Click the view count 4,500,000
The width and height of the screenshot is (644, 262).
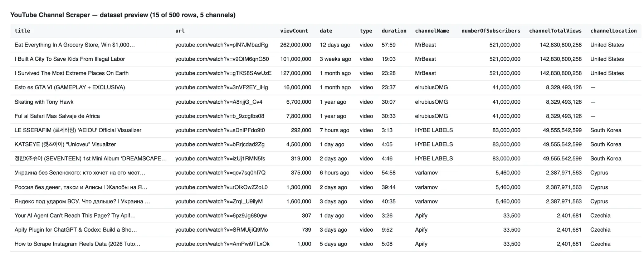coord(299,144)
